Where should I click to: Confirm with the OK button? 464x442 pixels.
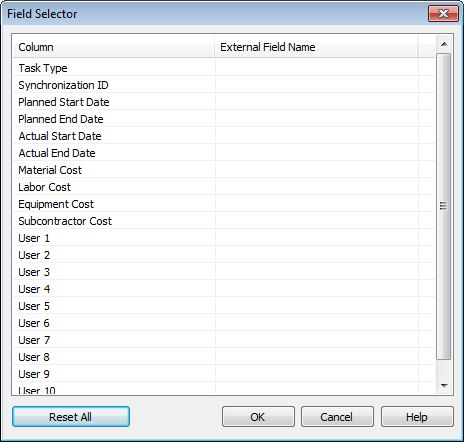point(258,417)
